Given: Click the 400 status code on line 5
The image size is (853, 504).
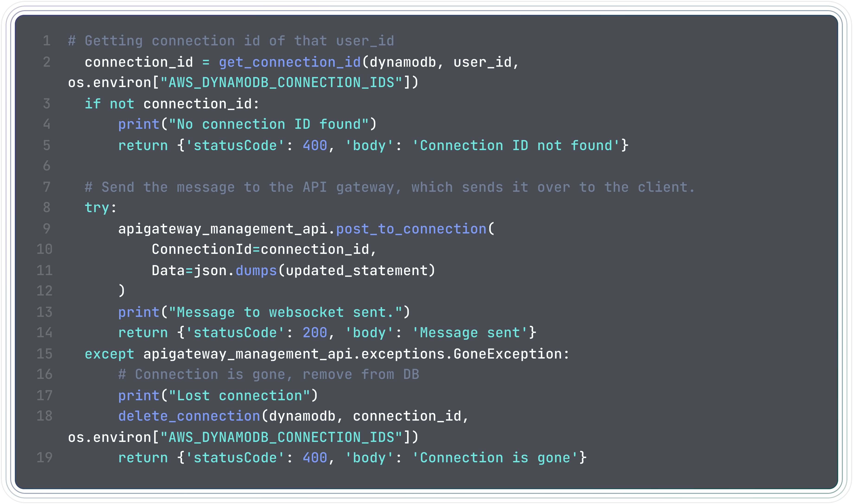Looking at the screenshot, I should point(315,145).
